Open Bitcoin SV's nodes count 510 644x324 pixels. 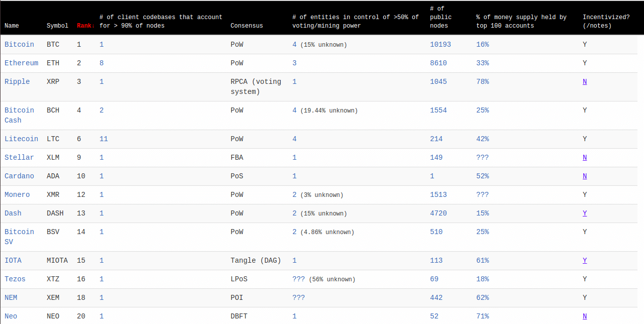[x=437, y=232]
